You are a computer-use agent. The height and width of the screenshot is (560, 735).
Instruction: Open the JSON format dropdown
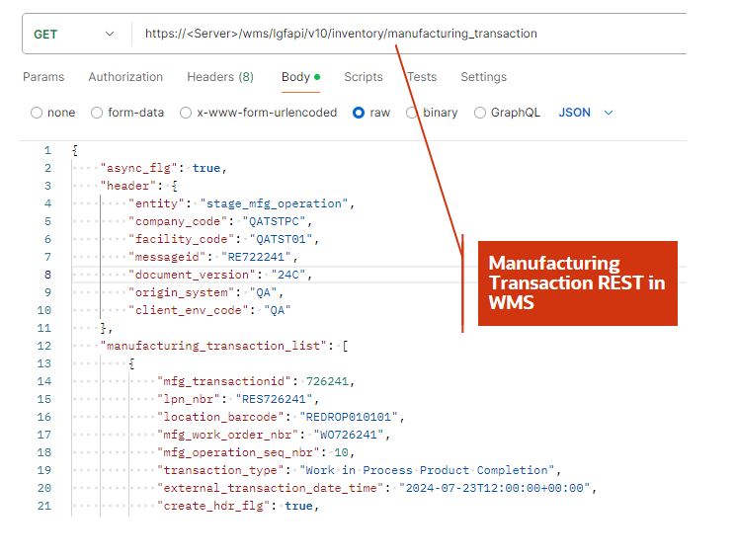pyautogui.click(x=586, y=113)
